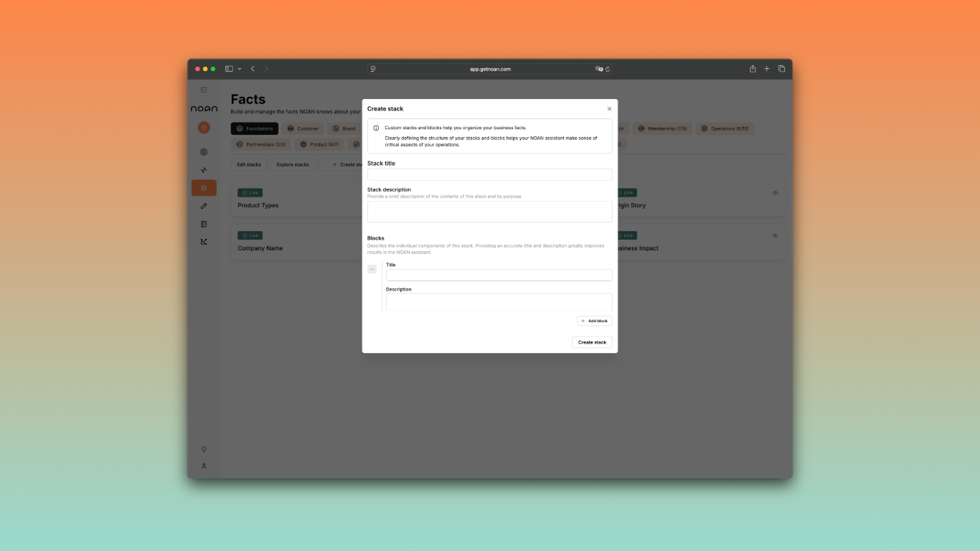Open Safari's Share icon
This screenshot has height=551, width=980.
[x=753, y=69]
